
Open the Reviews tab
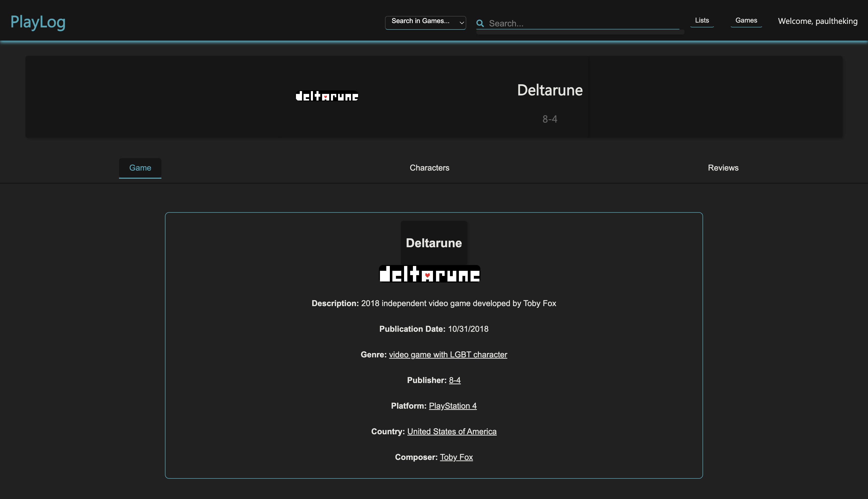click(723, 168)
